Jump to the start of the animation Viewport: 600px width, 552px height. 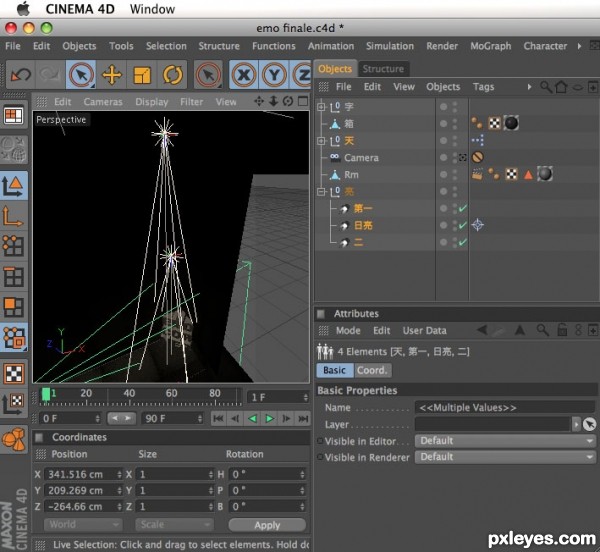tap(218, 418)
